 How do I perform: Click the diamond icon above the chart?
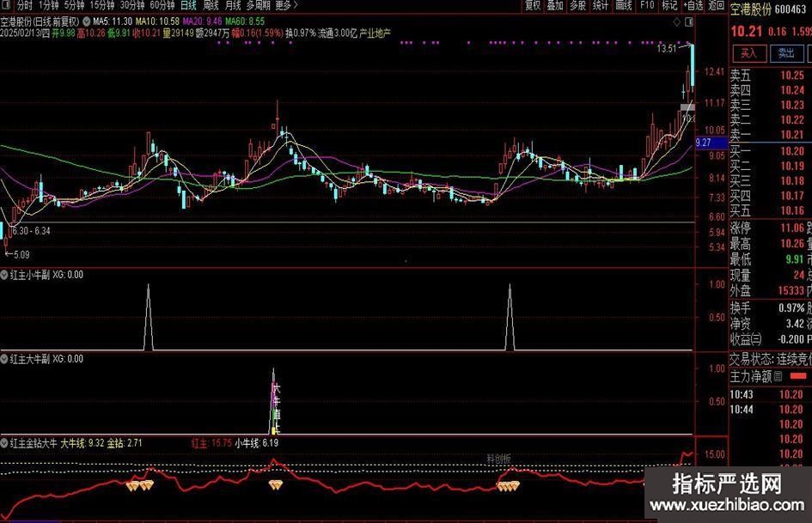click(677, 21)
